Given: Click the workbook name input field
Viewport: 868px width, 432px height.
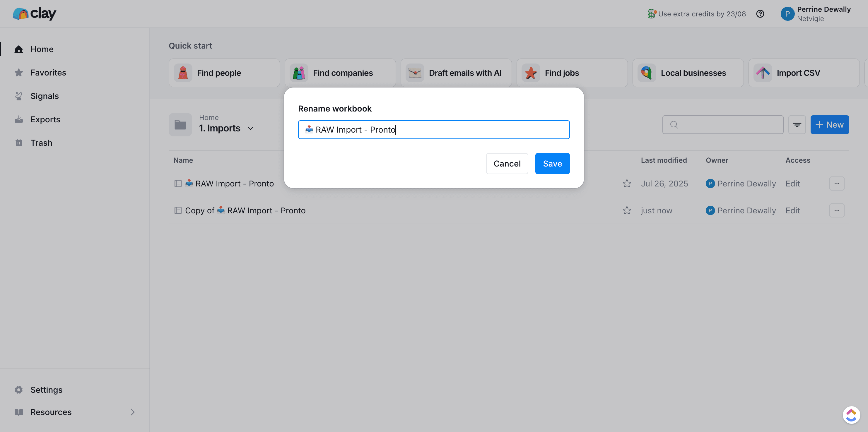Looking at the screenshot, I should [434, 130].
